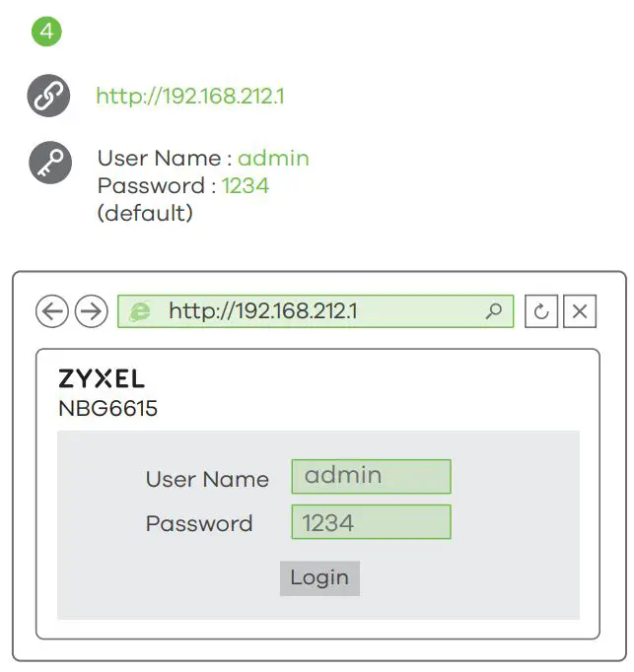Click the ZYXEL logo
The image size is (634, 672).
click(x=102, y=378)
